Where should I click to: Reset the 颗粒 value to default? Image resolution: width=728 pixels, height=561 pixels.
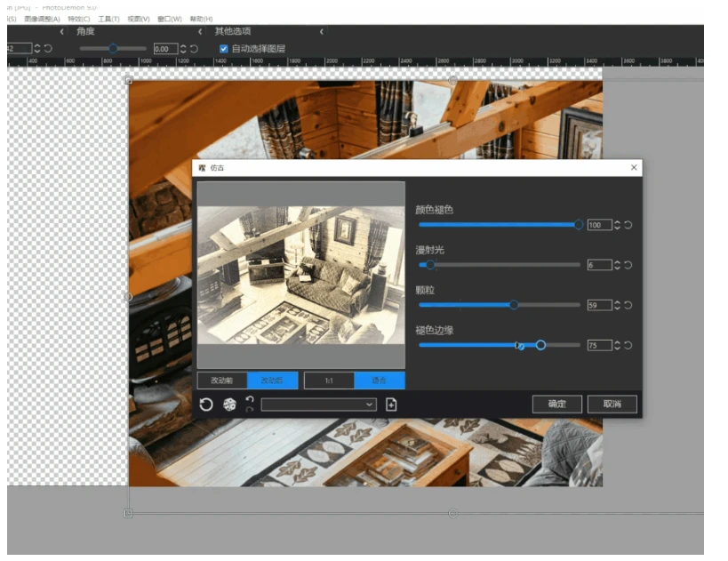pyautogui.click(x=628, y=305)
